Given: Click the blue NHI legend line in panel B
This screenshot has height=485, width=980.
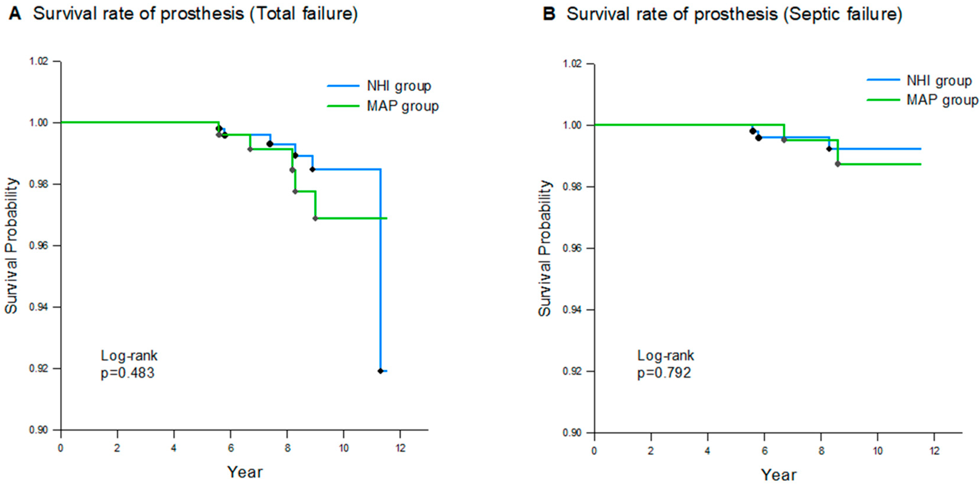Looking at the screenshot, I should pyautogui.click(x=883, y=80).
